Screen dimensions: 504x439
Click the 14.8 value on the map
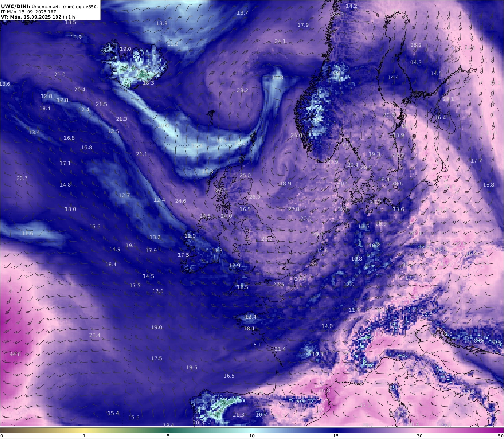[x=65, y=185]
